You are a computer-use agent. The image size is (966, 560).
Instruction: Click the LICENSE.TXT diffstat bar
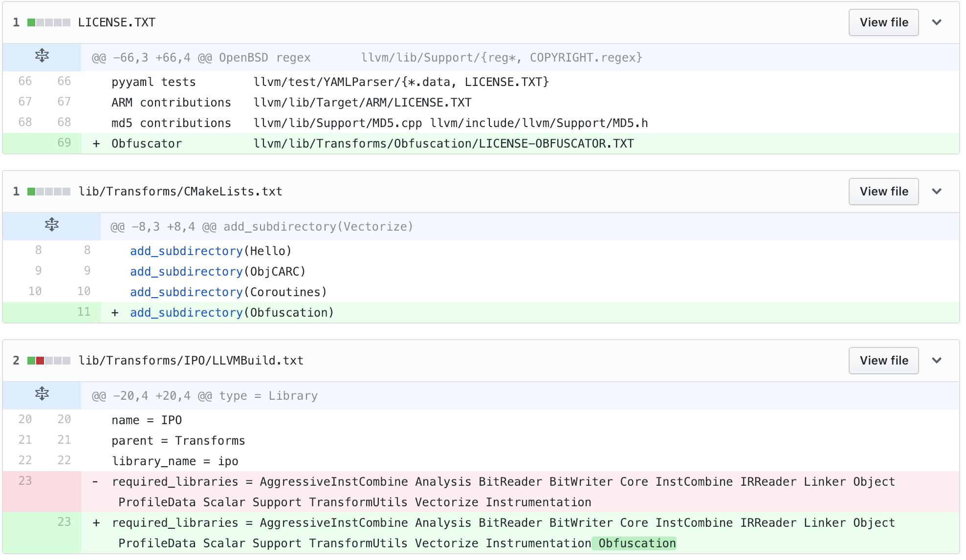48,22
